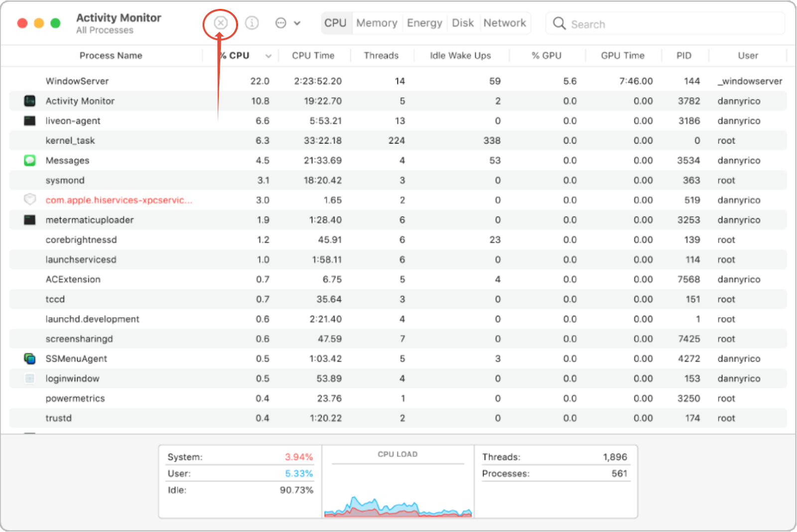Open the Energy tab
The width and height of the screenshot is (797, 532).
(425, 23)
